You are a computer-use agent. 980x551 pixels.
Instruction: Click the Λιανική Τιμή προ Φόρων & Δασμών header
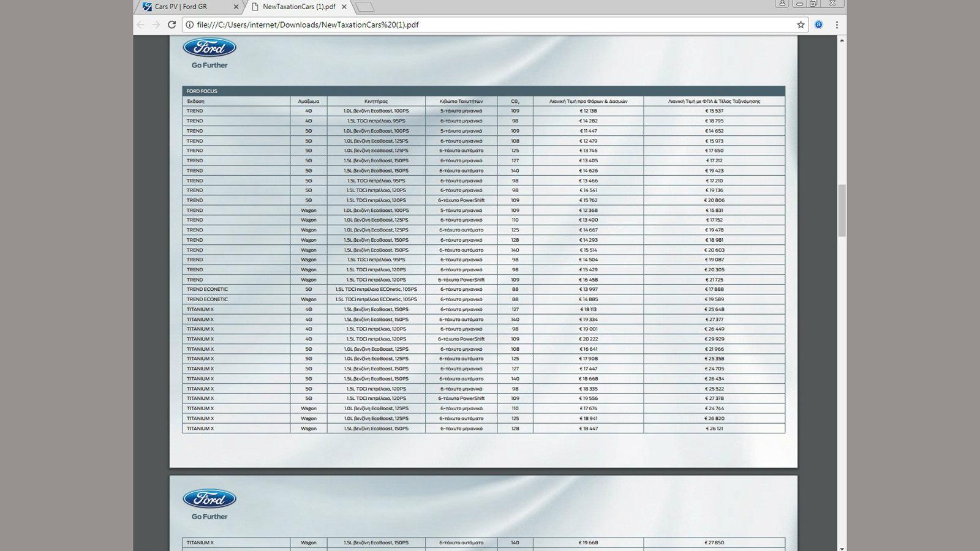(x=588, y=101)
